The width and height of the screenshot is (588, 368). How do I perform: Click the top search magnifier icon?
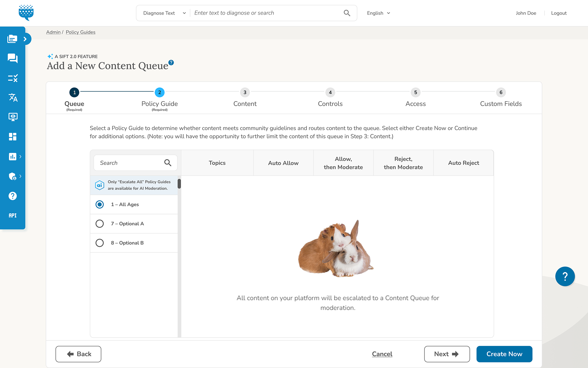[x=347, y=13]
